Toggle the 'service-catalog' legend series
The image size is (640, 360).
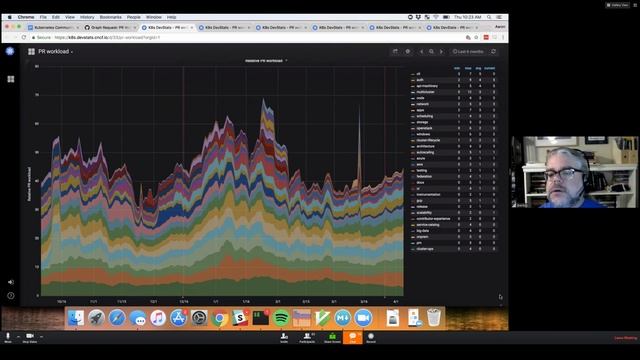point(428,224)
